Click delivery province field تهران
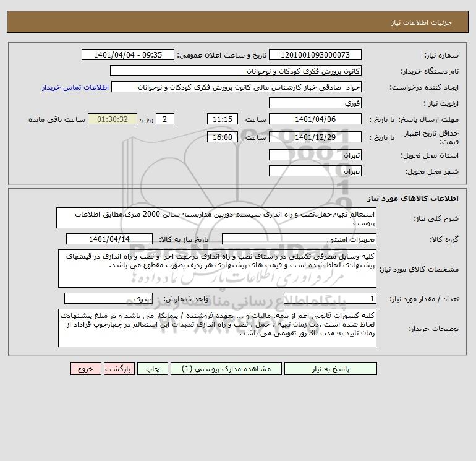Screen dimensions: 476x461 pyautogui.click(x=315, y=155)
